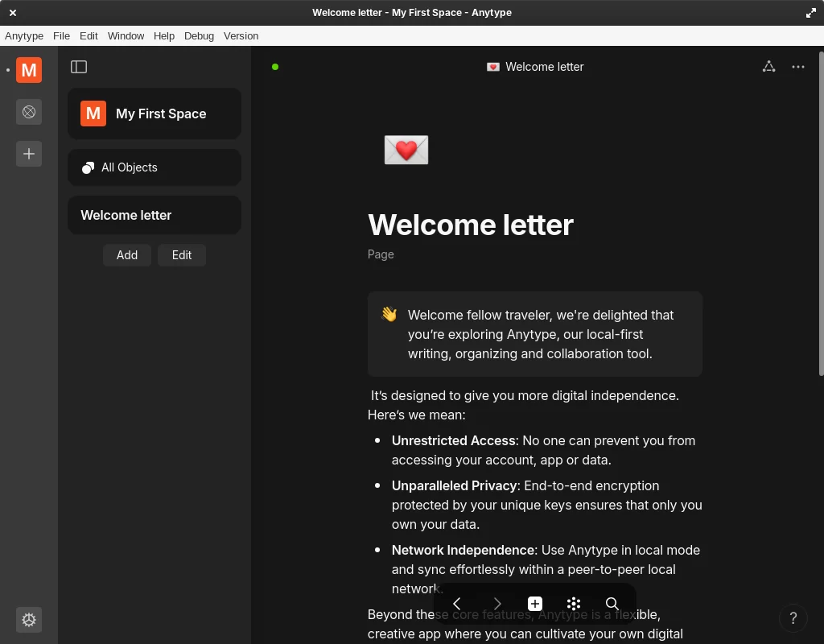Open the help question mark button
824x644 pixels.
click(x=793, y=618)
